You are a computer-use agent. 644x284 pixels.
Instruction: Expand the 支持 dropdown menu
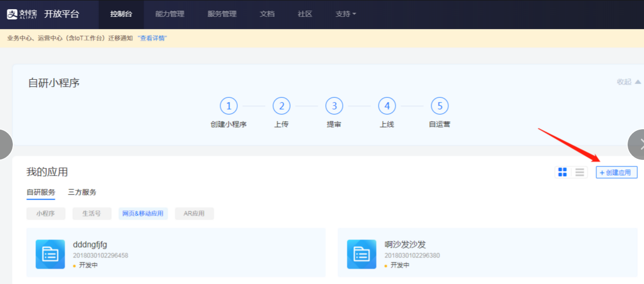[346, 14]
